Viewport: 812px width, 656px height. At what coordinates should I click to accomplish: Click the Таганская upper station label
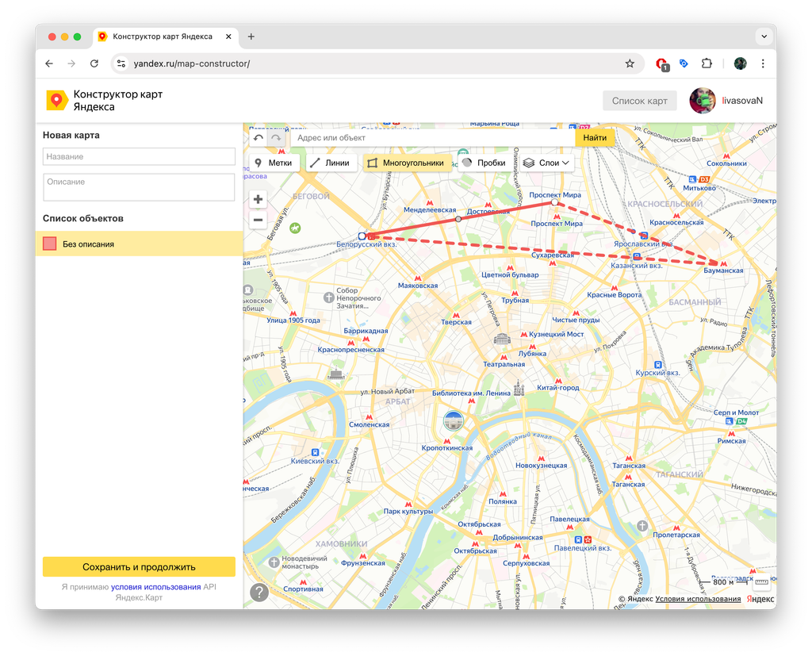[629, 466]
